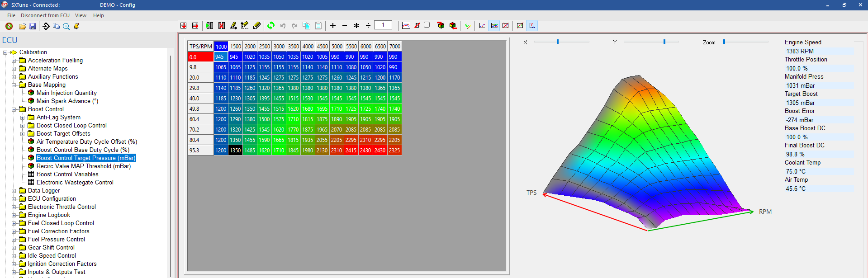Screen dimensions: 868x278
Task: Click the alarm bell icon in toolbar
Action: 76,26
